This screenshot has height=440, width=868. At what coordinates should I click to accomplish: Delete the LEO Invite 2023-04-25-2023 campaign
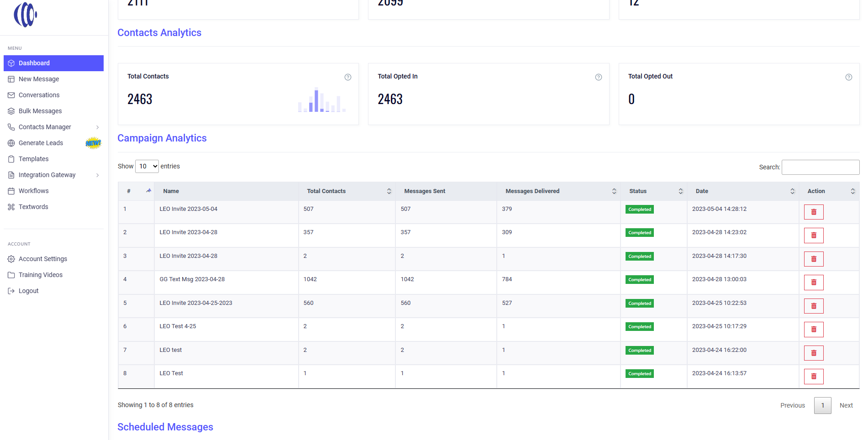[813, 306]
